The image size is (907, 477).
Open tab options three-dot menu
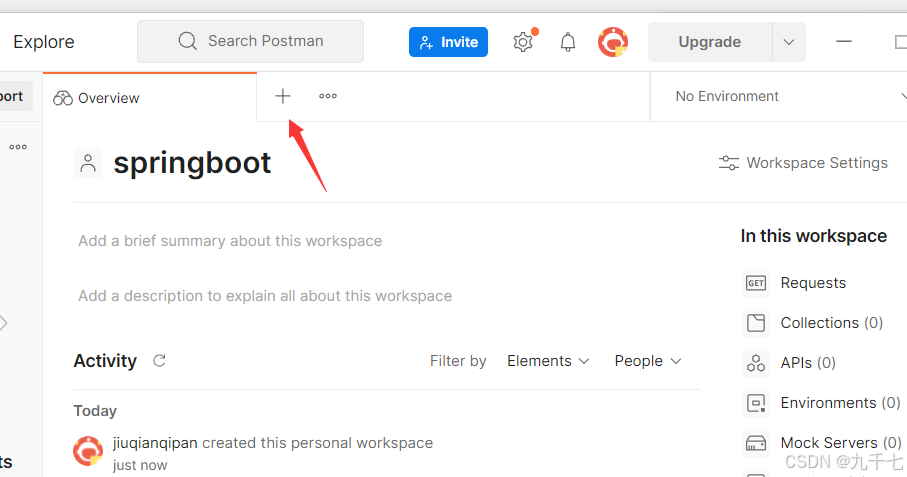pyautogui.click(x=328, y=96)
